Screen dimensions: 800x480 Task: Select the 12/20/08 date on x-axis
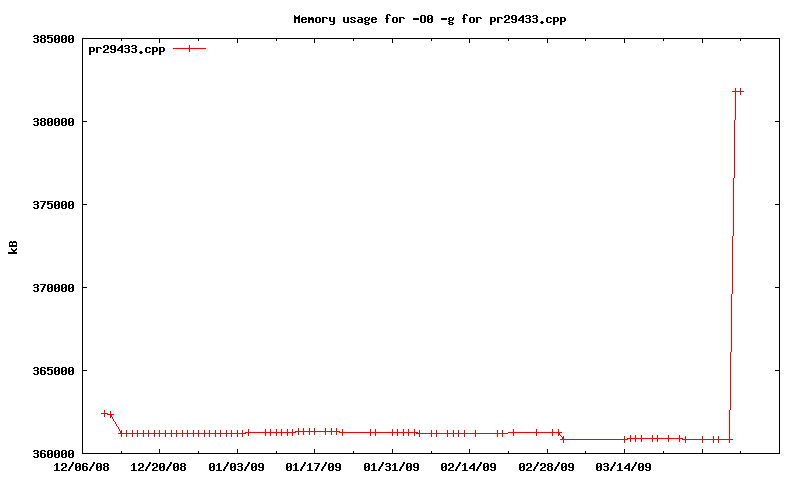coord(159,467)
